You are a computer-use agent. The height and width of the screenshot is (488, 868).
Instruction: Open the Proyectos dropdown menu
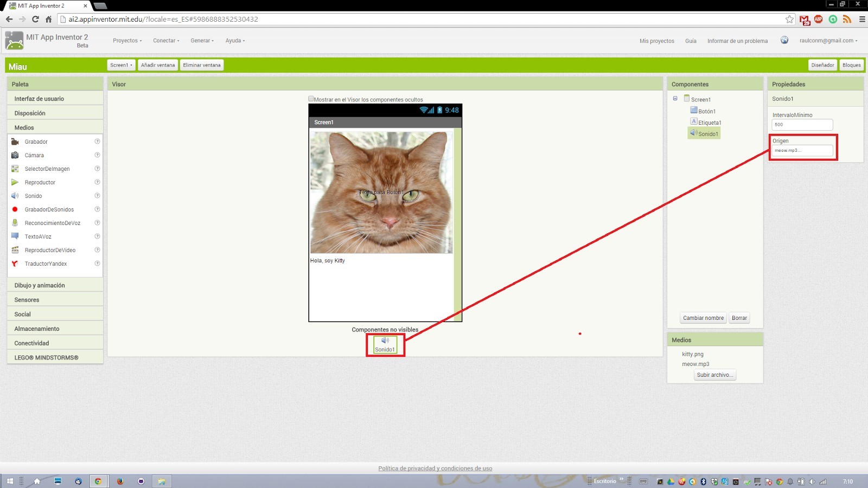pos(127,41)
